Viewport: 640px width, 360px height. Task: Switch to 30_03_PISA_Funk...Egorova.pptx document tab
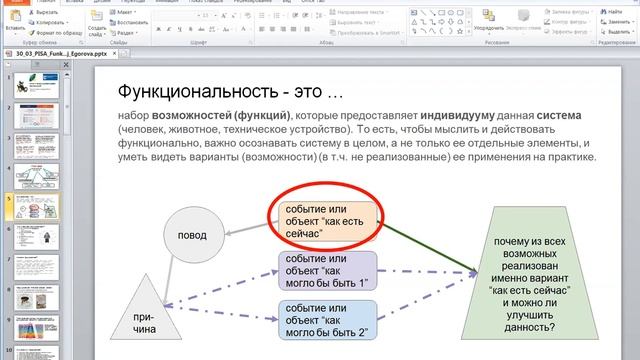60,53
